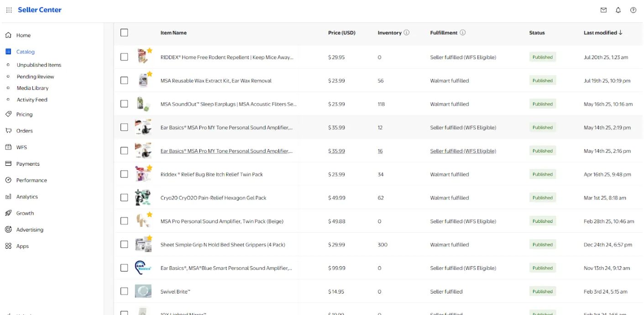This screenshot has width=644, height=315.
Task: Click 'Seller fulfilled' for Swivel Brite
Action: [446, 291]
